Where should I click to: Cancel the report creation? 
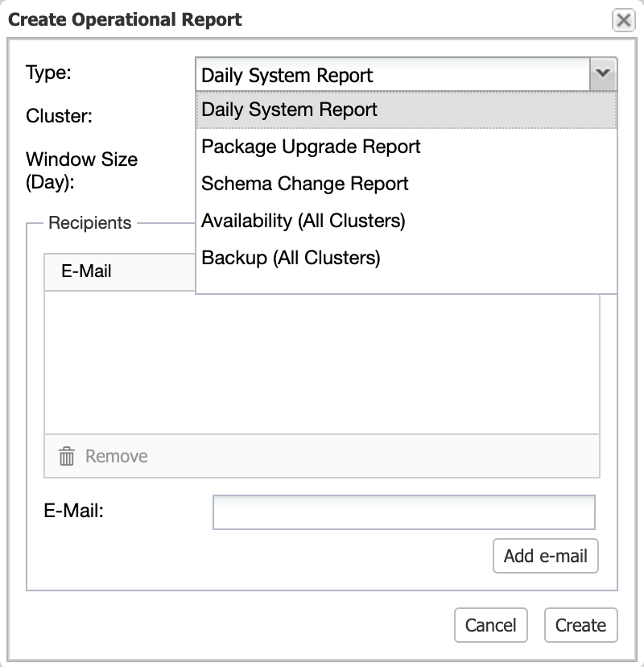(x=490, y=625)
